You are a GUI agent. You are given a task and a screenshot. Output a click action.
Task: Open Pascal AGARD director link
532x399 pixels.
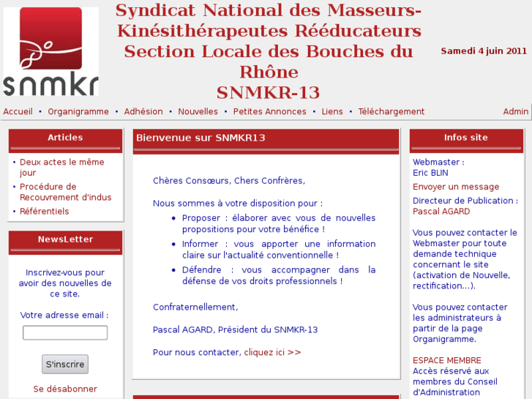[441, 212]
